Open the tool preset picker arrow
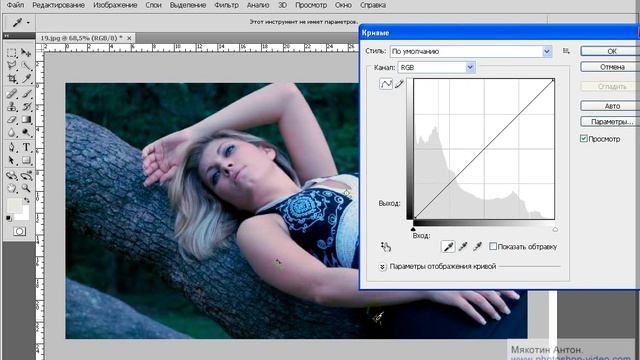Viewport: 640px width, 360px height. coord(28,23)
